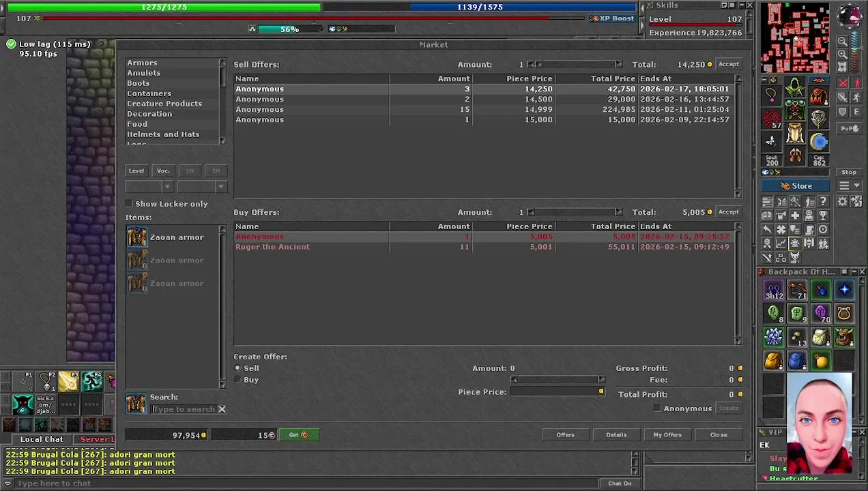Viewport: 868px width, 491px height.
Task: Click the amulet equipment slot
Action: [x=771, y=95]
